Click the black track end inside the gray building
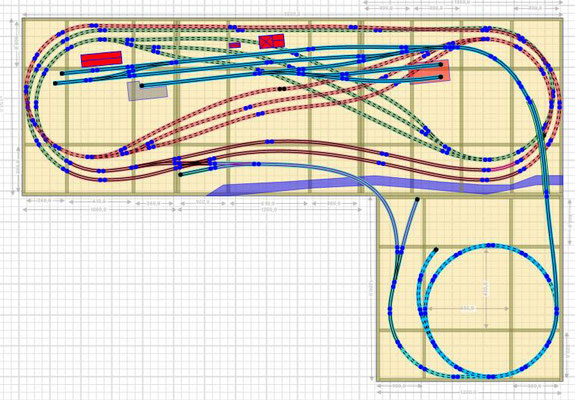575x400 pixels. (142, 86)
